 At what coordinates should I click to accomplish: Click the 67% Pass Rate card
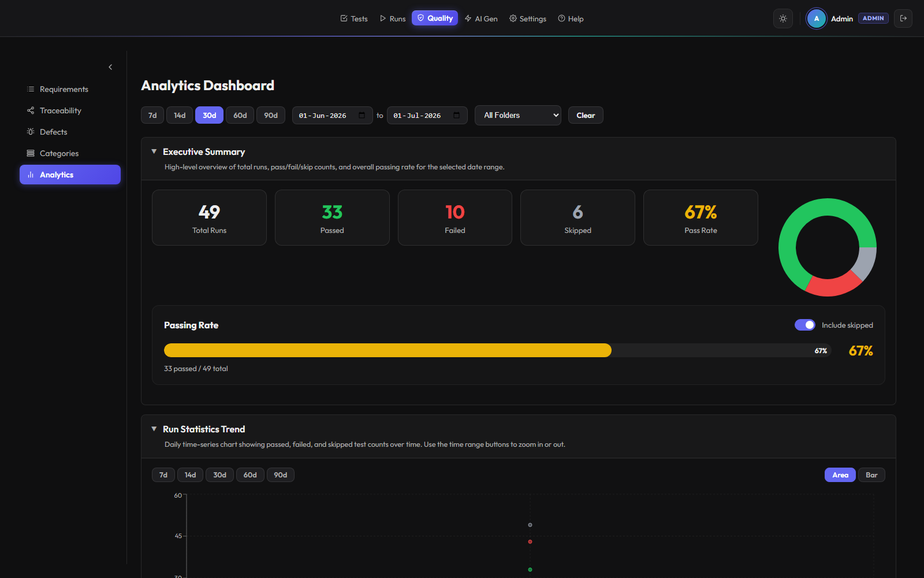(x=701, y=218)
